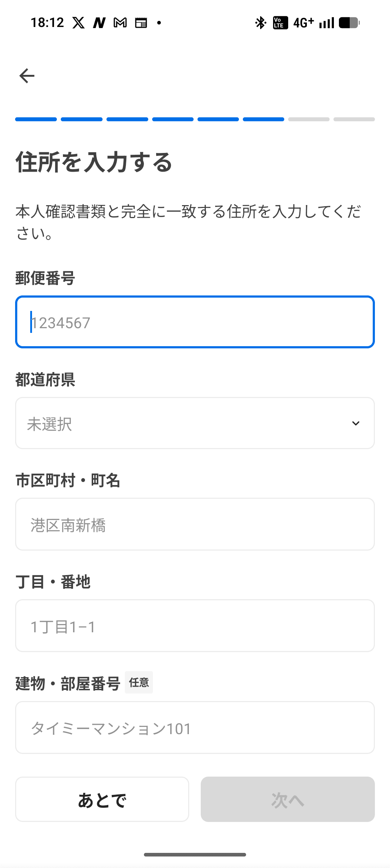Tap the first progress bar segment
This screenshot has height=868, width=390.
coord(36,119)
